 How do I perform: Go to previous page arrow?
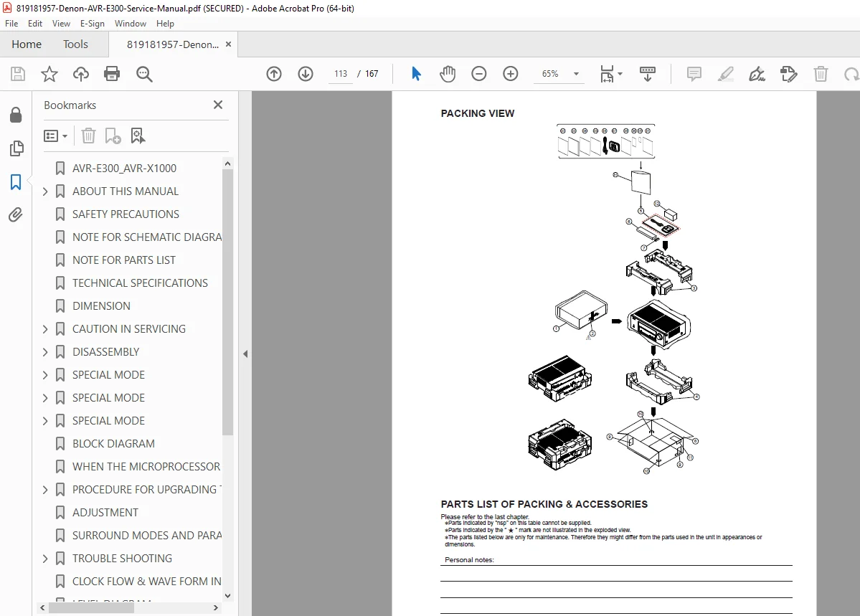click(x=274, y=73)
